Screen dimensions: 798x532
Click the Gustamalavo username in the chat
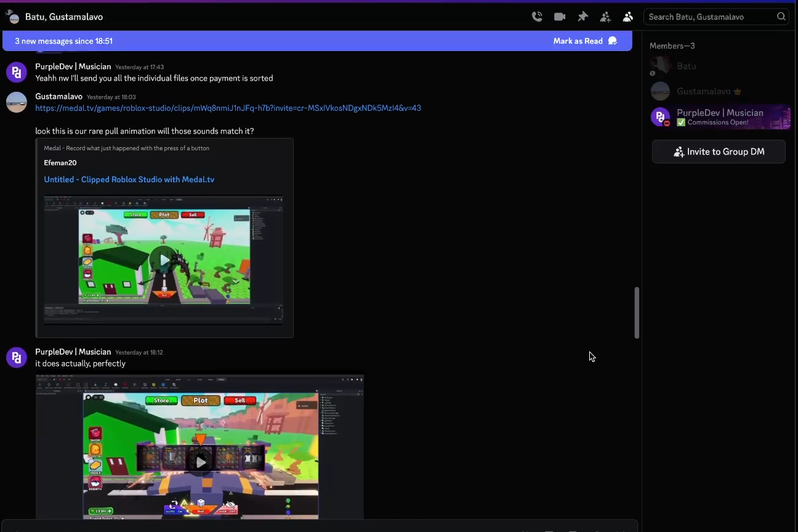pyautogui.click(x=58, y=97)
